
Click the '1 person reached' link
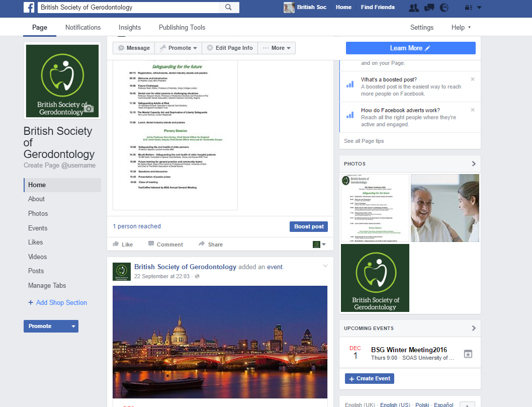(137, 226)
